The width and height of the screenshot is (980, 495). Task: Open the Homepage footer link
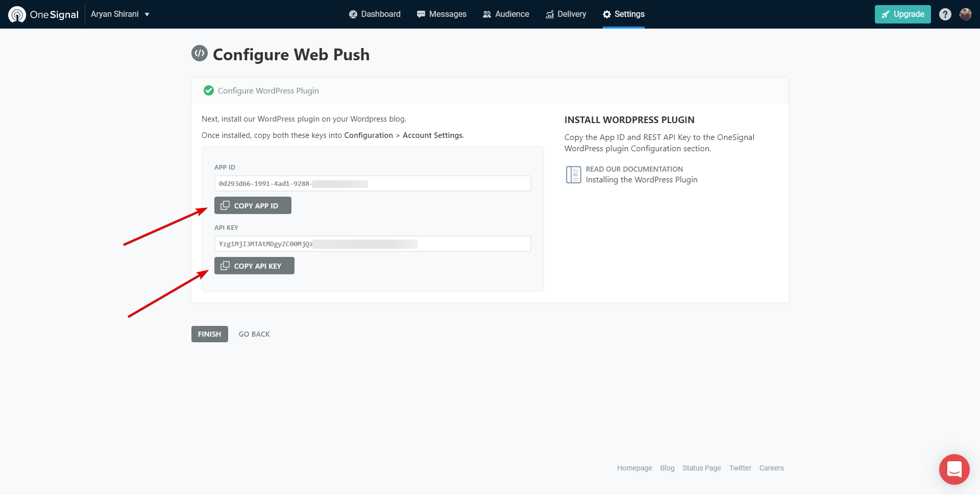point(634,468)
